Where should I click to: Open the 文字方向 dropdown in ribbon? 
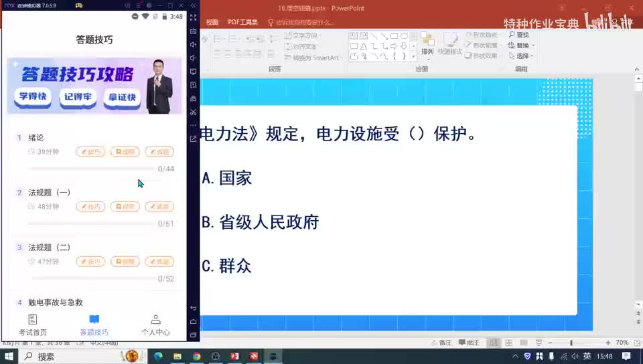(303, 35)
